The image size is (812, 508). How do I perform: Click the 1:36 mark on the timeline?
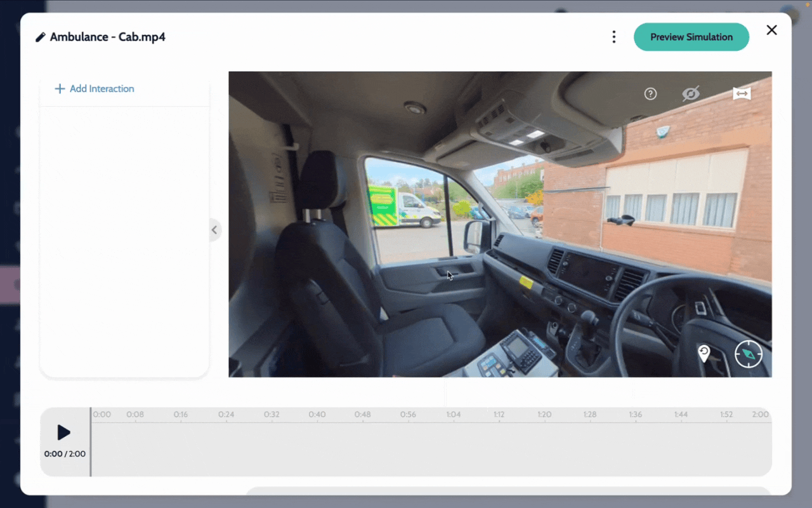pos(636,415)
